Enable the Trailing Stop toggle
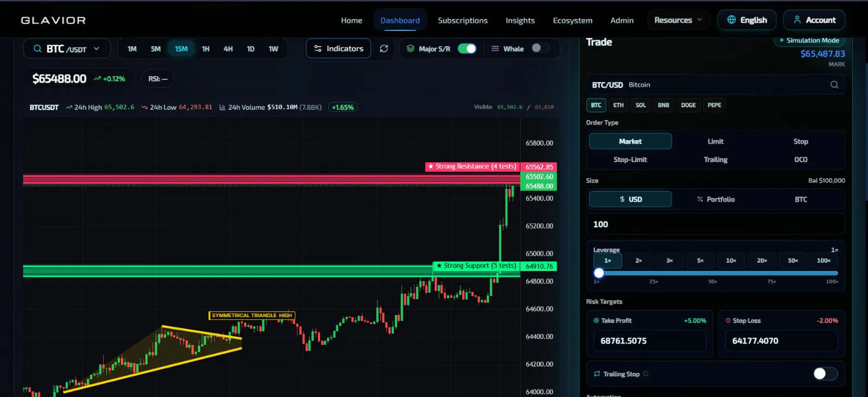Image resolution: width=868 pixels, height=397 pixels. [x=825, y=374]
